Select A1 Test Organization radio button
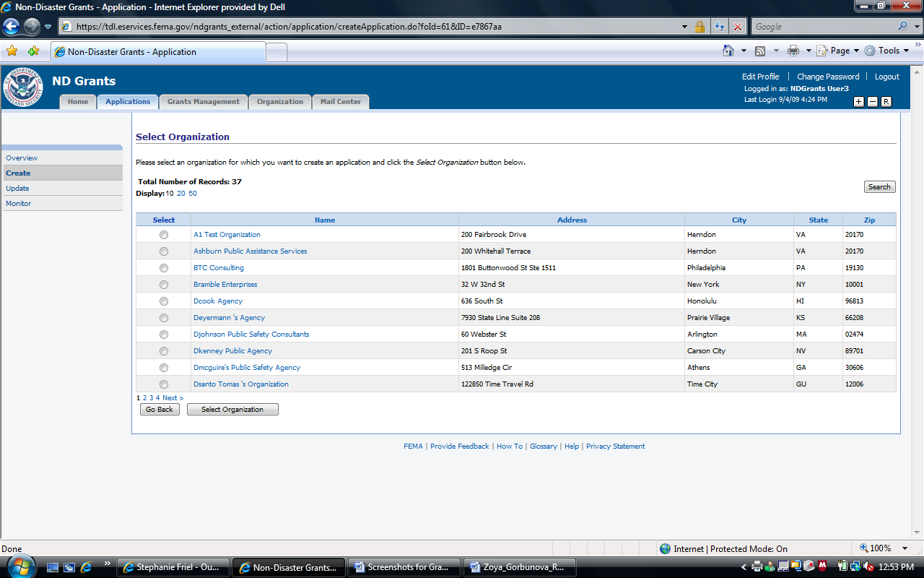Viewport: 924px width, 578px height. click(164, 235)
